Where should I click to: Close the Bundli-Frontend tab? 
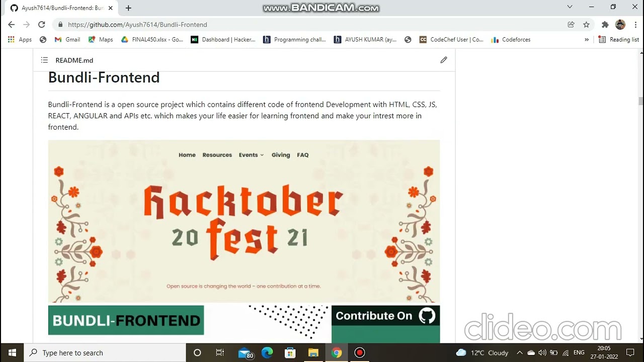tap(110, 8)
